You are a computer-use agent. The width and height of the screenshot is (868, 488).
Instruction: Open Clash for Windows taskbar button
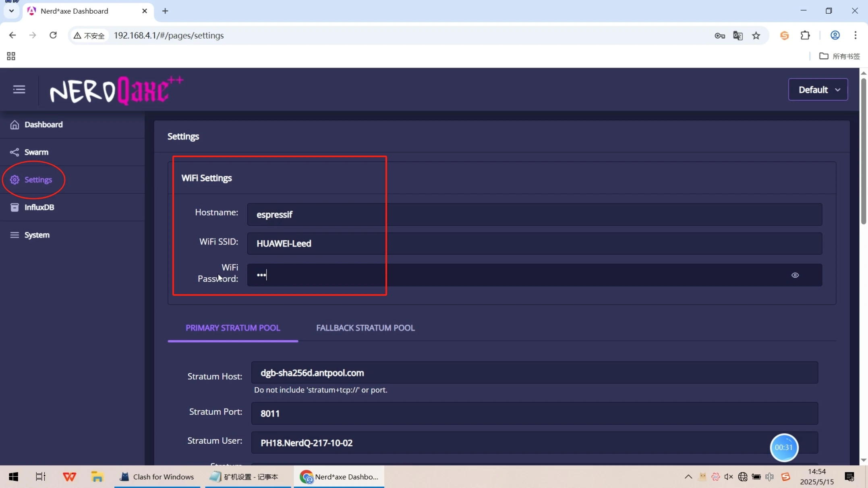click(157, 477)
